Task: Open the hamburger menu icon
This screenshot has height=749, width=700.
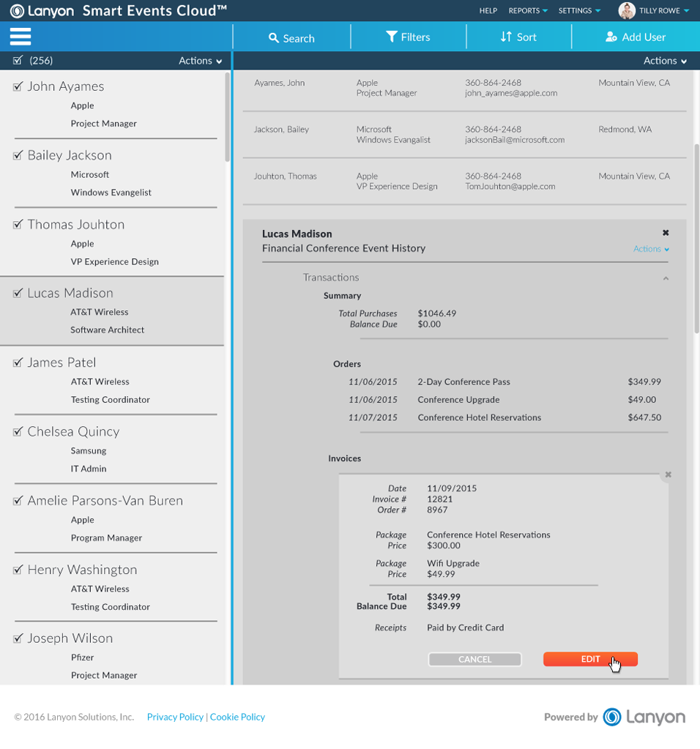Action: (20, 37)
